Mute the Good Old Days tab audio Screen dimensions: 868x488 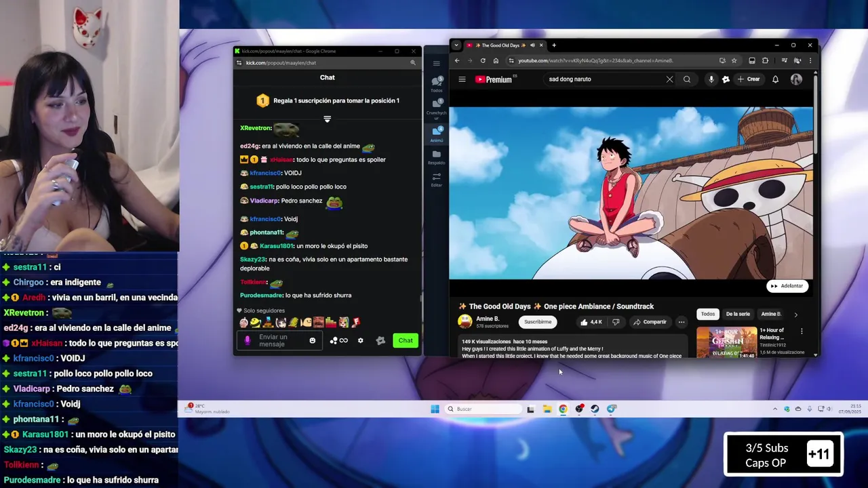(x=532, y=45)
